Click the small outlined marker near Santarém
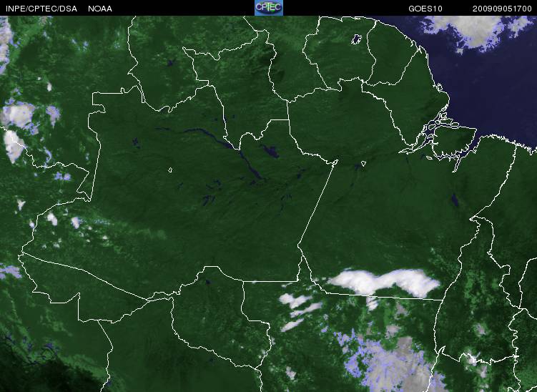 point(363,164)
